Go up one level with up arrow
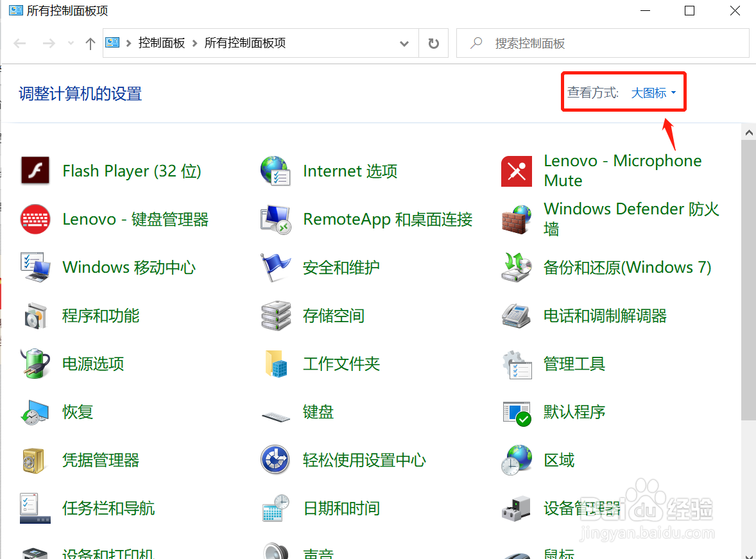This screenshot has width=756, height=559. tap(90, 44)
